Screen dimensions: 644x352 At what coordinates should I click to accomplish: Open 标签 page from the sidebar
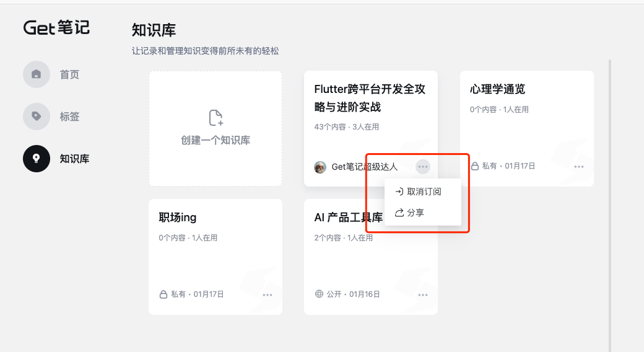[x=69, y=117]
